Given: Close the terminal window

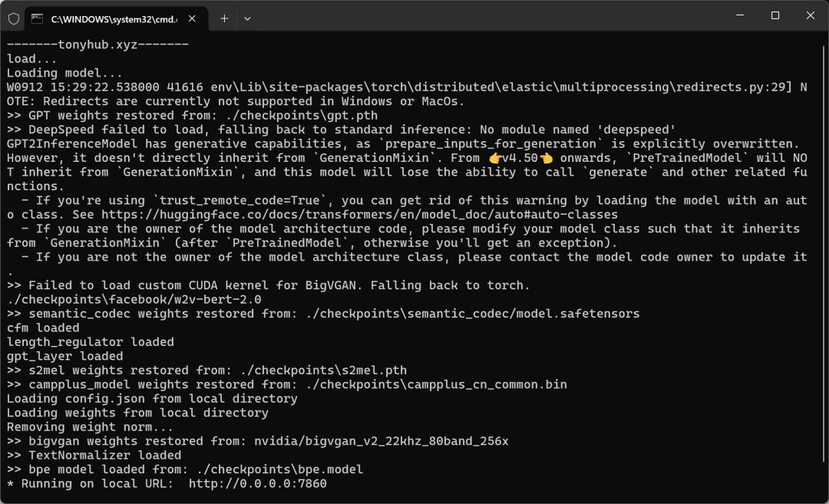Looking at the screenshot, I should click(x=811, y=15).
